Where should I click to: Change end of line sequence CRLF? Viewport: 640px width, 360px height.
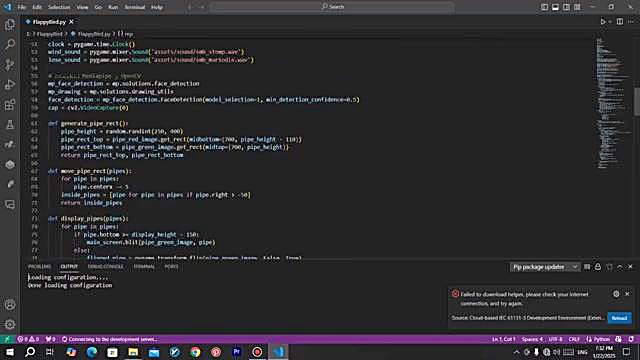click(574, 339)
